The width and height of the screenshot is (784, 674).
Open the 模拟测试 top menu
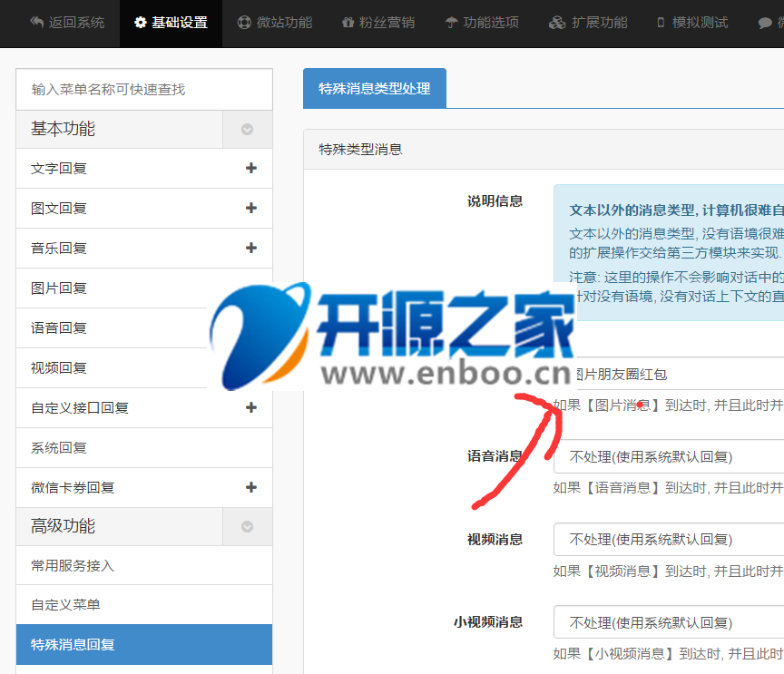[692, 23]
